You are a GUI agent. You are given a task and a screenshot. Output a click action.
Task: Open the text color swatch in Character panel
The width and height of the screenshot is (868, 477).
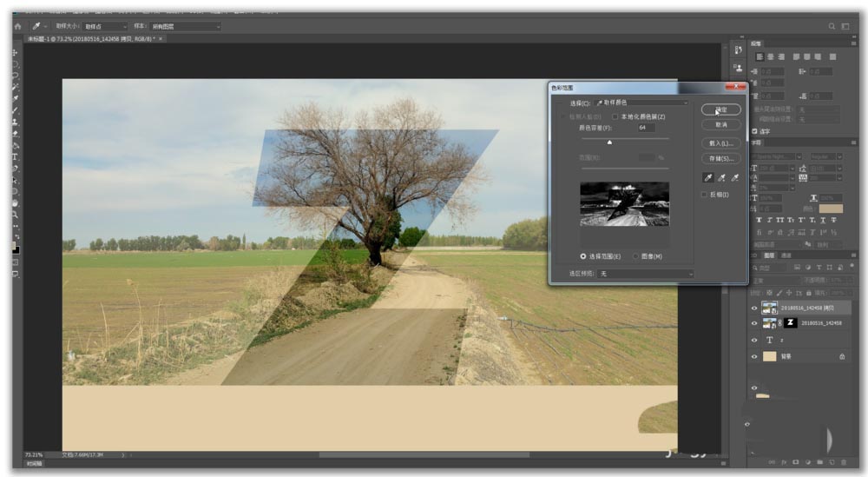tap(831, 209)
